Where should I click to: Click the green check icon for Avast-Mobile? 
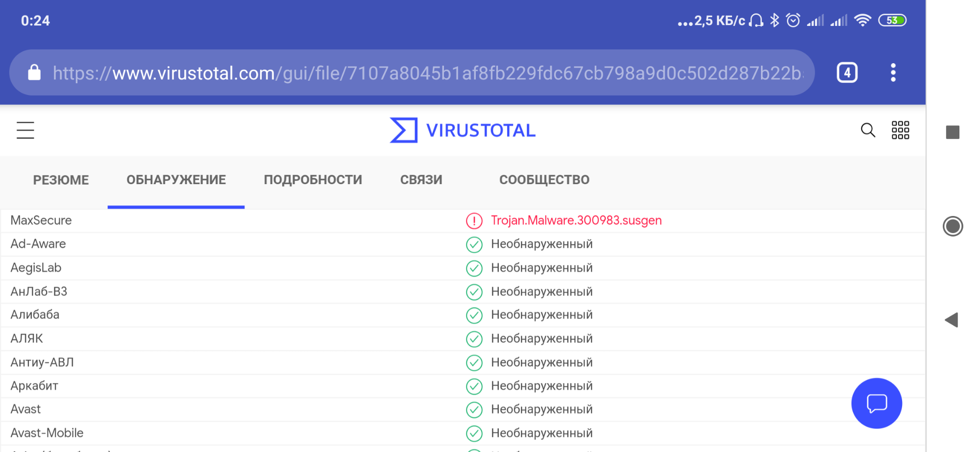pyautogui.click(x=474, y=433)
